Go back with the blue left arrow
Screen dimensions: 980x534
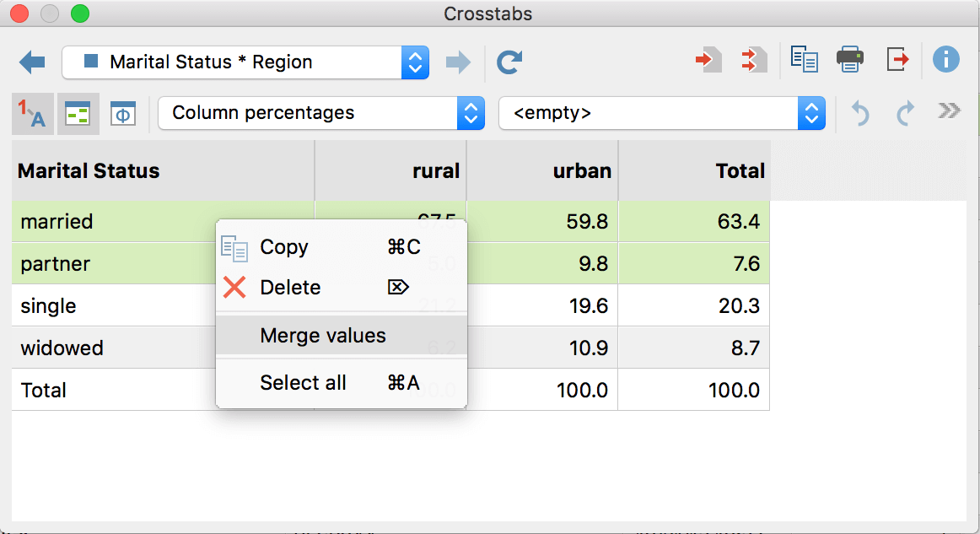[32, 62]
